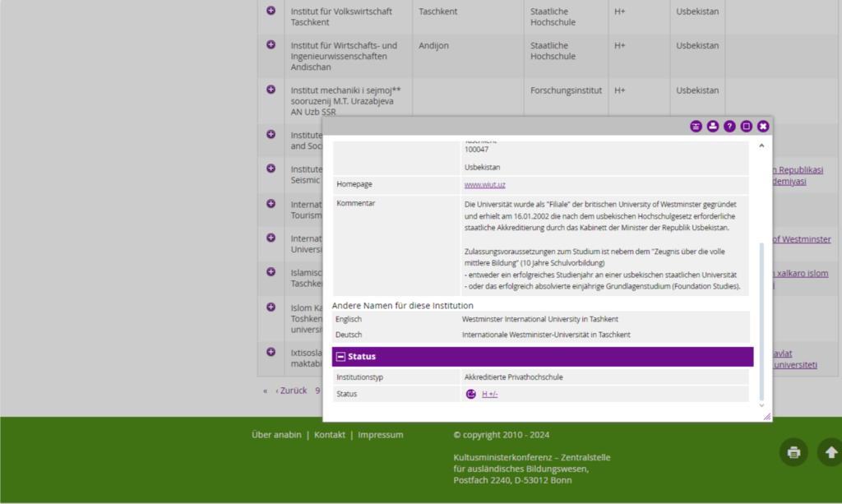
Task: Open the www.wiut.uz homepage link
Action: (484, 185)
